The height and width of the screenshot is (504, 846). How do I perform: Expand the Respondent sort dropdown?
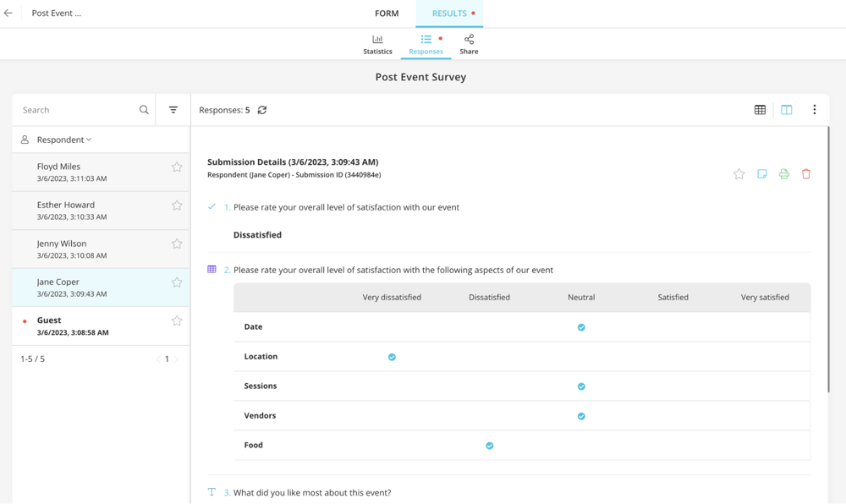[64, 140]
